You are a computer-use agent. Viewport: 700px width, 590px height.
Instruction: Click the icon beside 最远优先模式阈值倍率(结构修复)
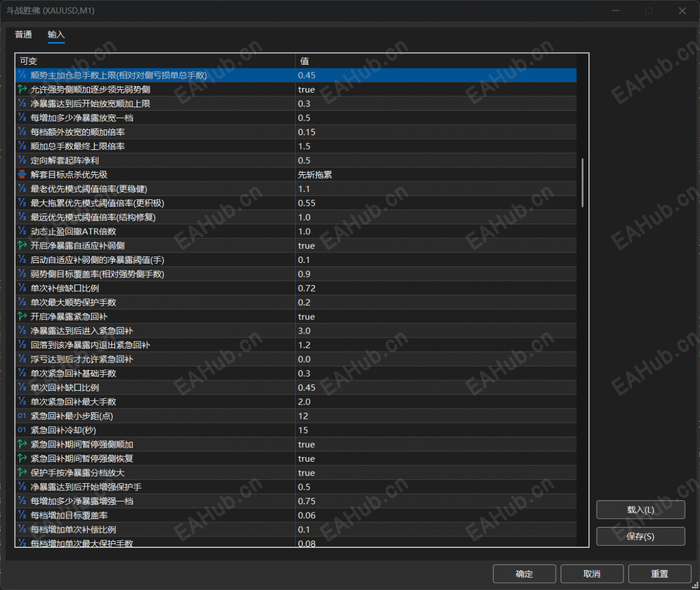pos(22,217)
